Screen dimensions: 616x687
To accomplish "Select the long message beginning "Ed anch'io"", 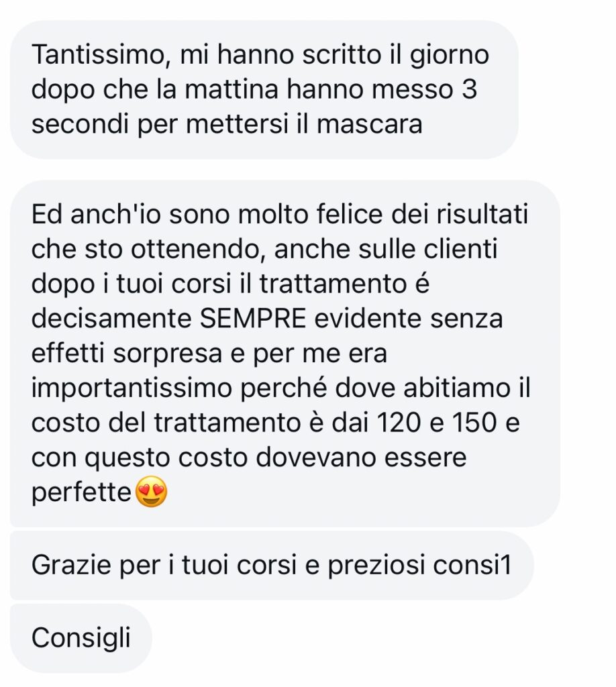I will pos(285,353).
